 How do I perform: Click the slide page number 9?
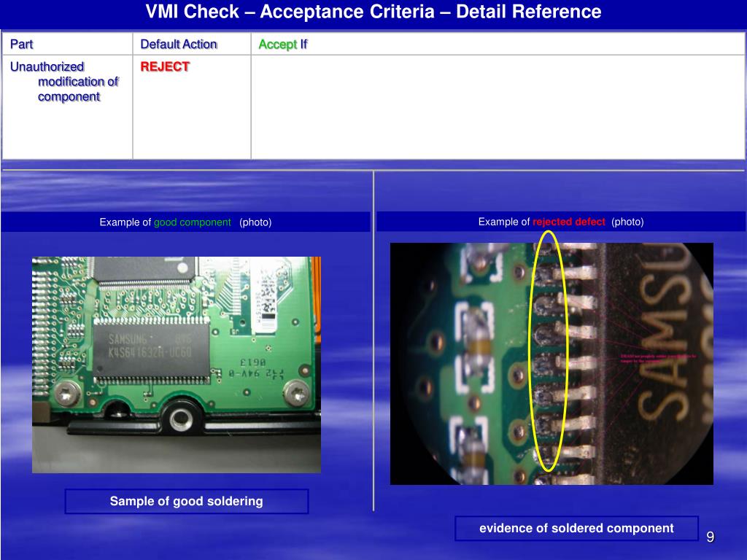pyautogui.click(x=711, y=537)
